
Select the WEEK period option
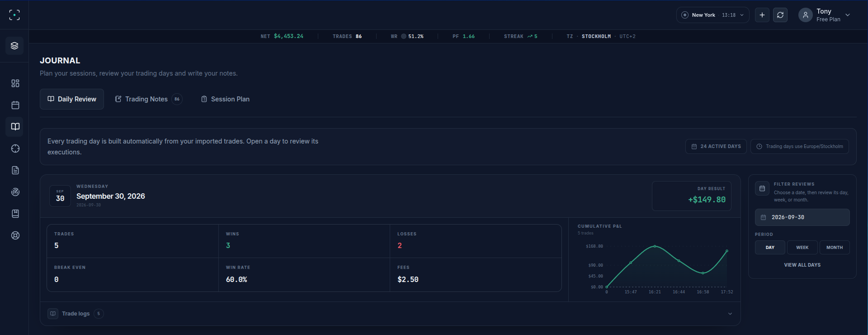(802, 248)
